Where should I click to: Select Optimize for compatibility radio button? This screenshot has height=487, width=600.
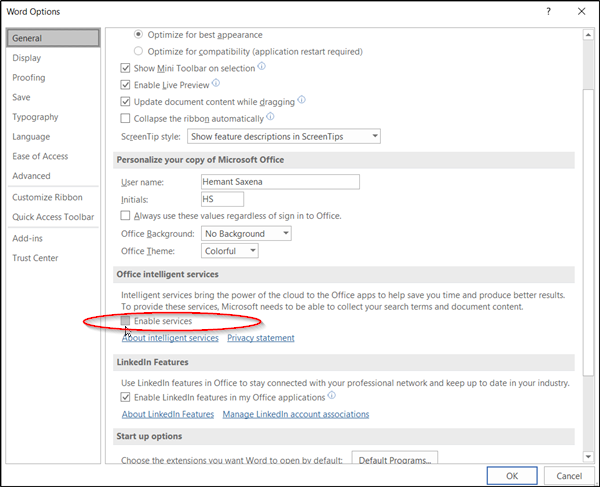138,51
